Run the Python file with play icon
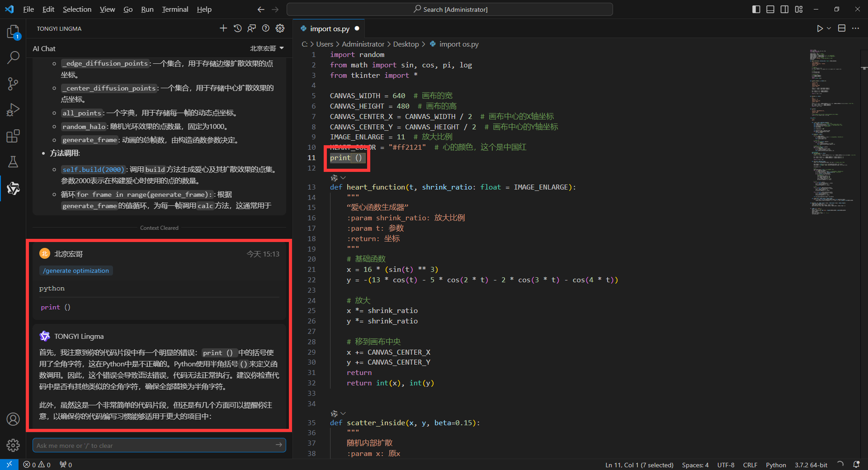 click(820, 28)
